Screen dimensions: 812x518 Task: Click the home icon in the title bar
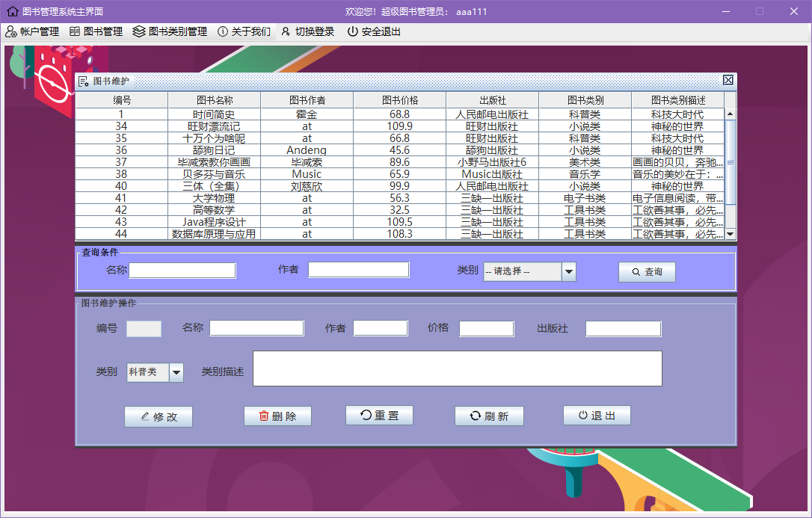point(13,11)
